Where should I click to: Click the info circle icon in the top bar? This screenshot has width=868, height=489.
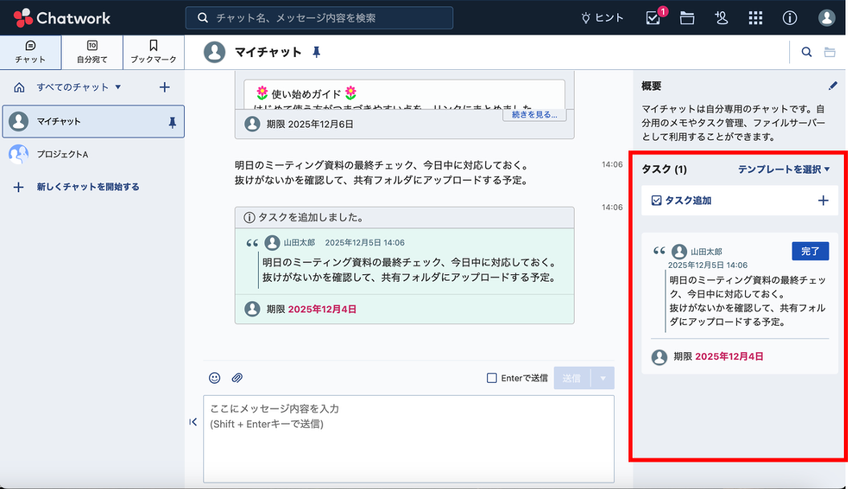(789, 17)
